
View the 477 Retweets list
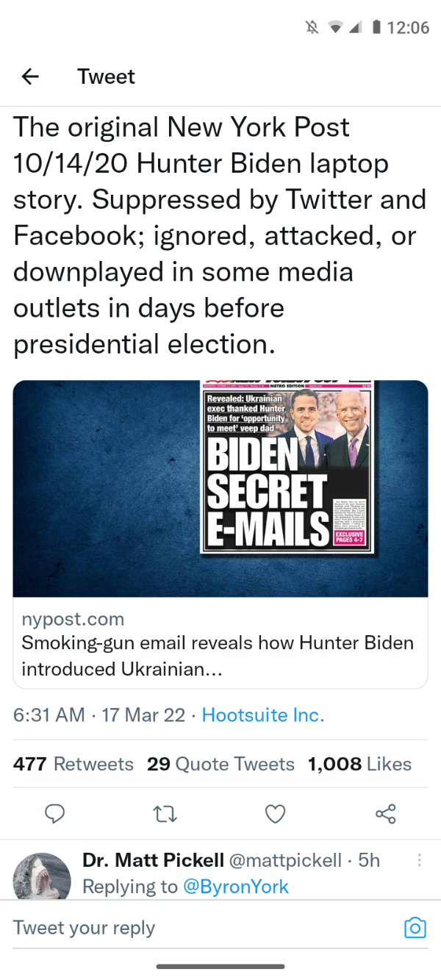click(x=73, y=764)
